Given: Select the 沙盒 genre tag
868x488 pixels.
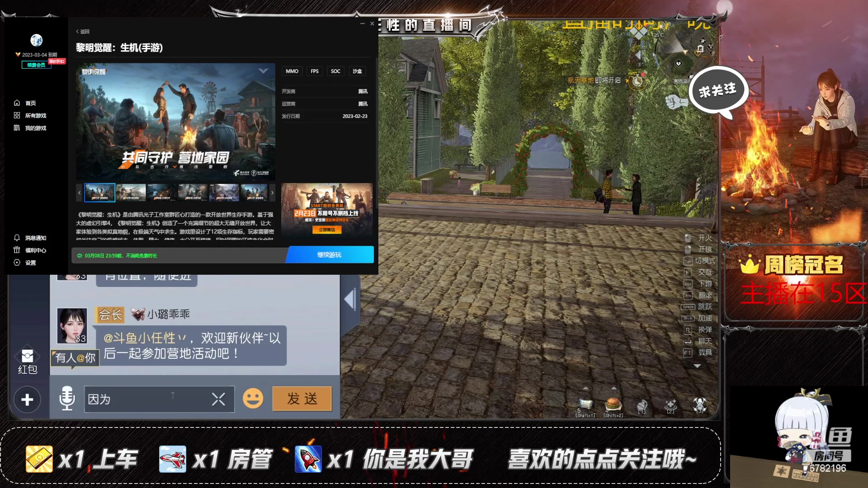Looking at the screenshot, I should click(x=357, y=71).
